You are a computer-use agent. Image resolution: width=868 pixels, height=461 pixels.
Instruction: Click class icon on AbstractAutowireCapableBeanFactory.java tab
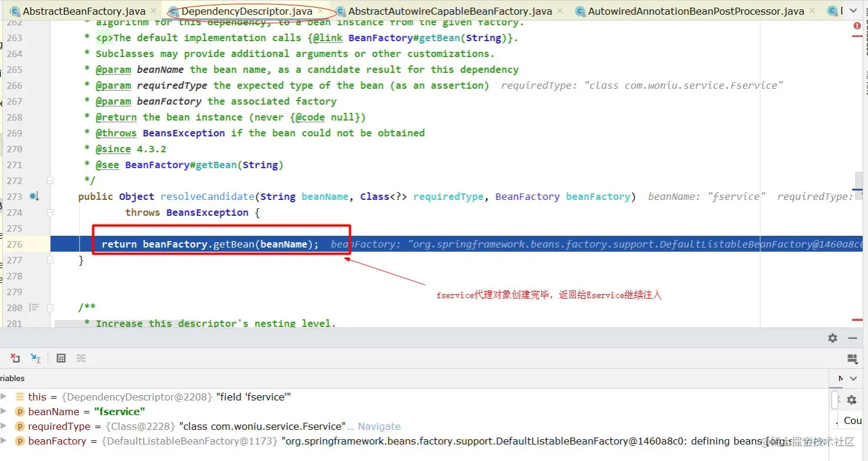tap(341, 11)
